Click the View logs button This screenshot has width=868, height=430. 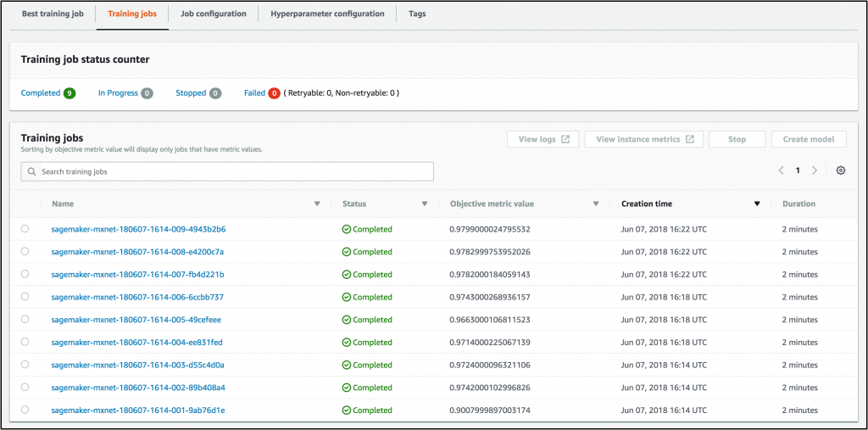(543, 139)
